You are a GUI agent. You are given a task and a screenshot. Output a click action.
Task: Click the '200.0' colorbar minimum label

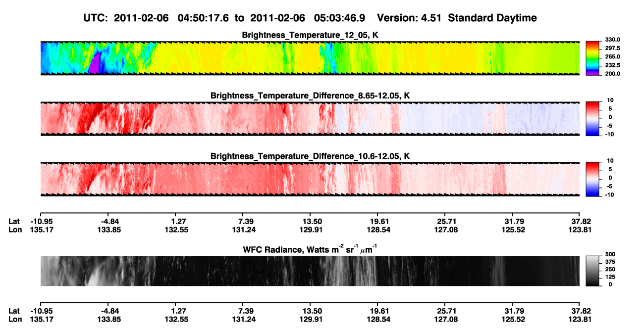(612, 73)
